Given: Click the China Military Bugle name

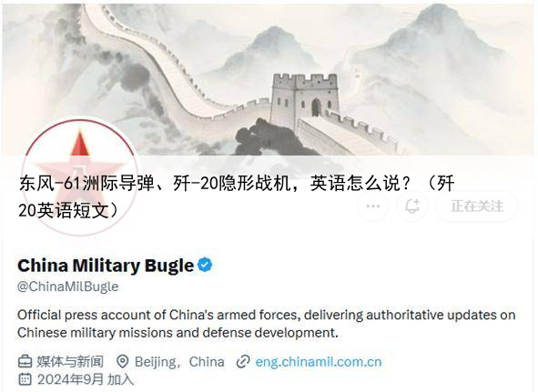Looking at the screenshot, I should [106, 266].
